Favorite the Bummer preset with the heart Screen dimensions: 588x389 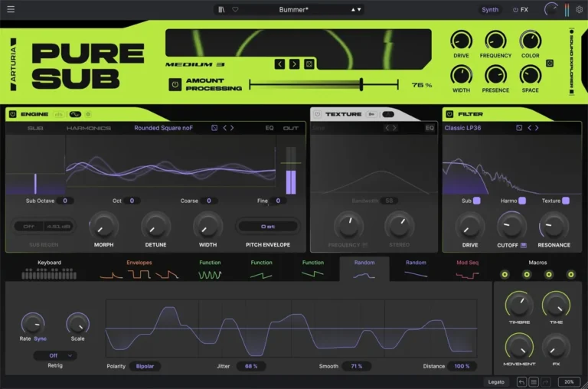(x=235, y=9)
